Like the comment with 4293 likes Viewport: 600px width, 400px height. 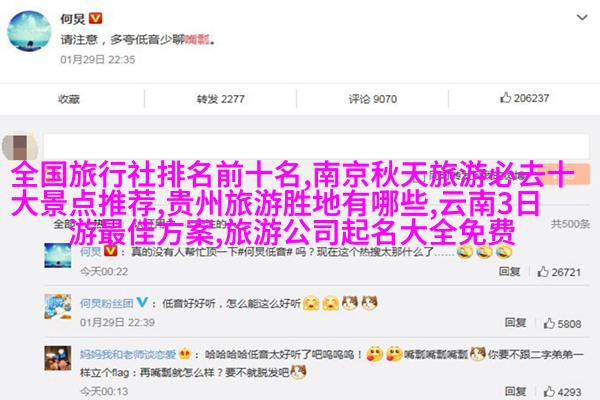[562, 392]
